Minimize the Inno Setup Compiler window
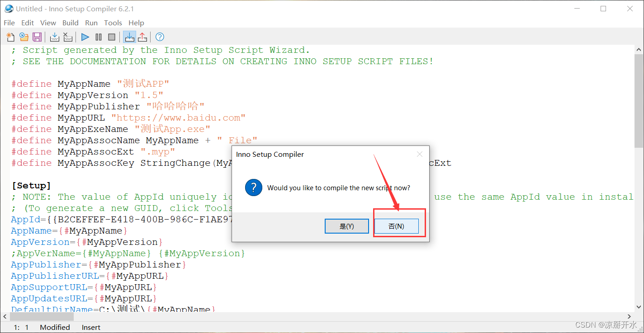This screenshot has width=644, height=333. pyautogui.click(x=576, y=9)
